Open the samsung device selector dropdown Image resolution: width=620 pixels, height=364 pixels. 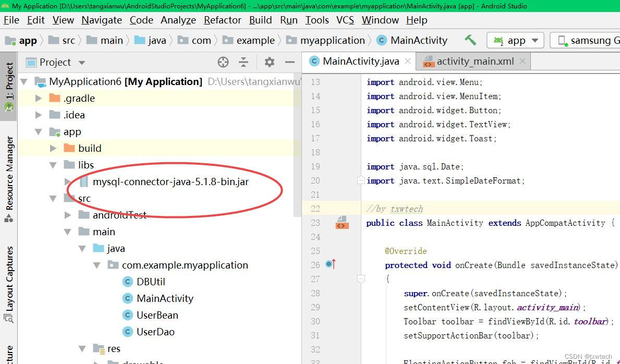point(585,40)
